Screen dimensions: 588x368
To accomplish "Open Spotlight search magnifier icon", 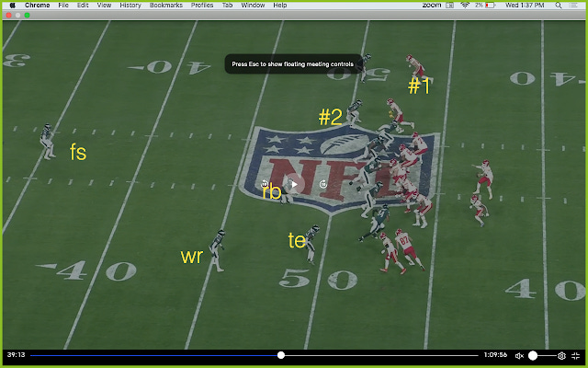I will [559, 6].
